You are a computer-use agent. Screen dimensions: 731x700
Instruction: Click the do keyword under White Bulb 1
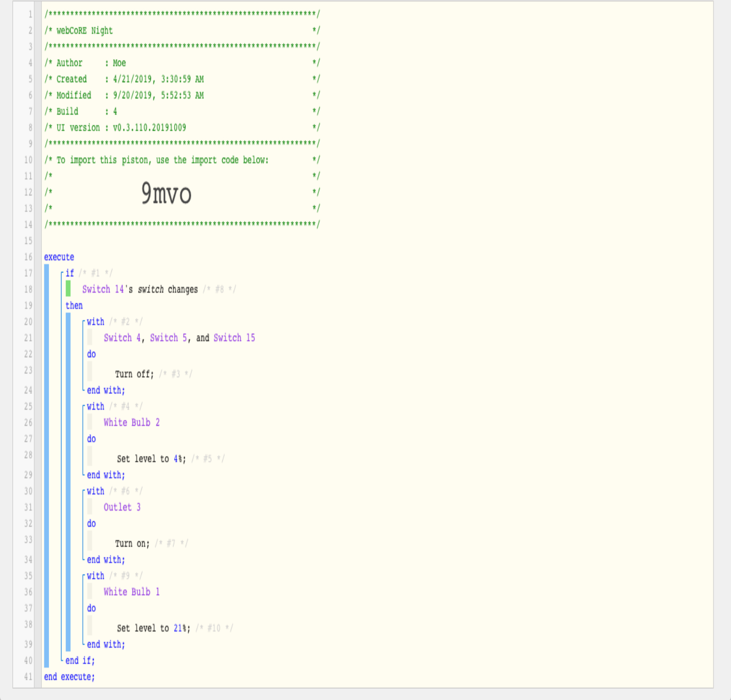pos(91,608)
